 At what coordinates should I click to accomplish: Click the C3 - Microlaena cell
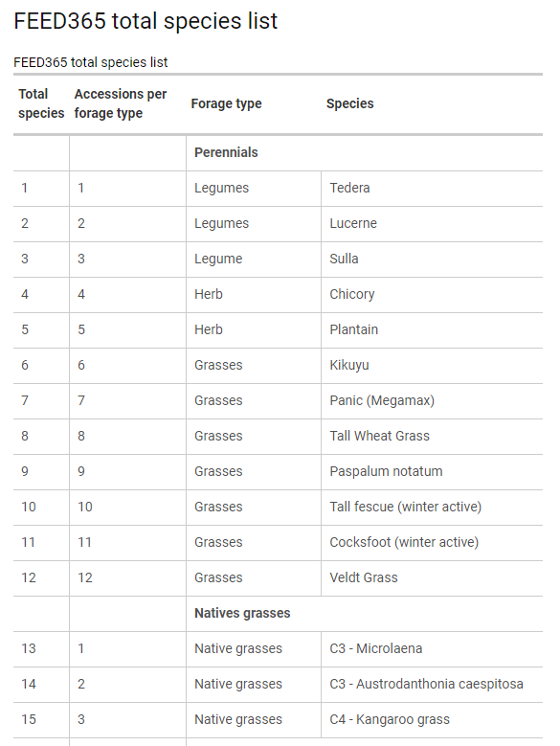432,649
